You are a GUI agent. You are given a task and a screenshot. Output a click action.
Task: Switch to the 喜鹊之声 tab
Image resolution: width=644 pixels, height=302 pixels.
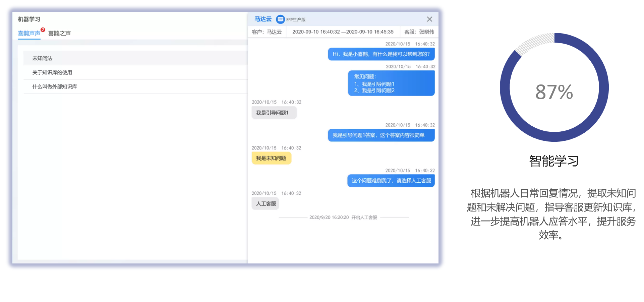(59, 34)
